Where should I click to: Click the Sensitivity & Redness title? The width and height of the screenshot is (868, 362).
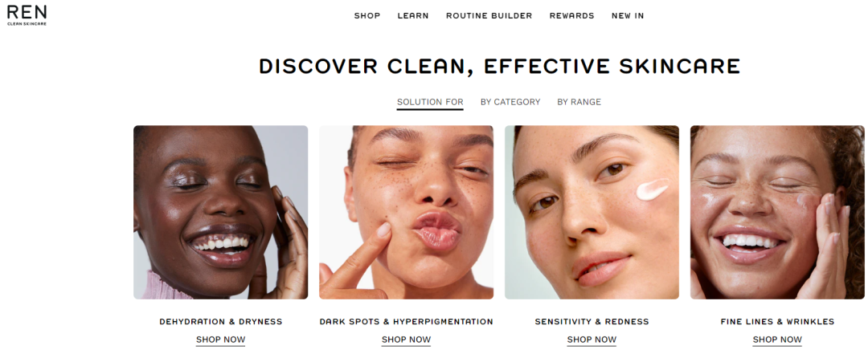592,322
